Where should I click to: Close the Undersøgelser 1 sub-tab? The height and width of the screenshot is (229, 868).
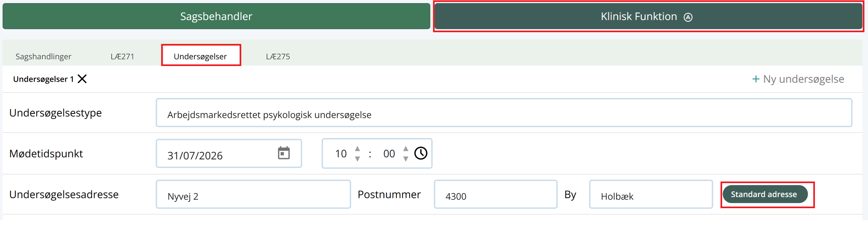pyautogui.click(x=82, y=79)
